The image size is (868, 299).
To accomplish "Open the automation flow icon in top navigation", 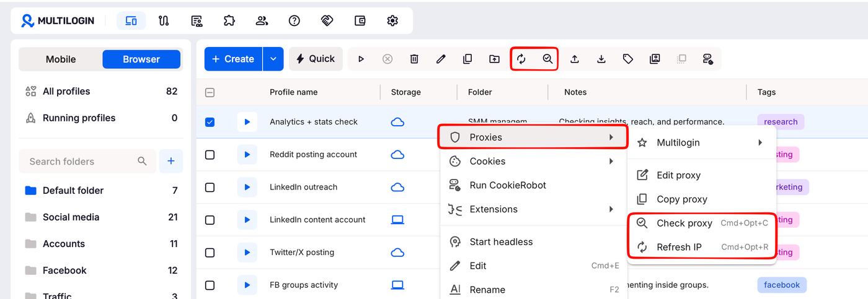I will 164,20.
